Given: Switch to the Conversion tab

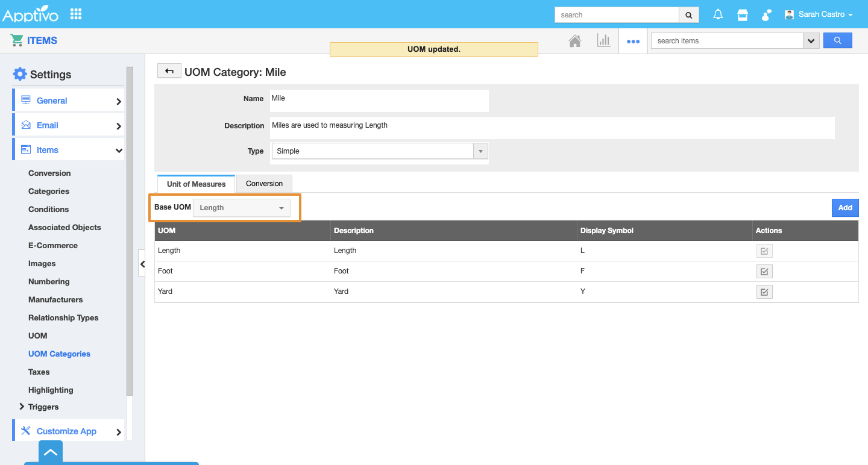Looking at the screenshot, I should (264, 184).
